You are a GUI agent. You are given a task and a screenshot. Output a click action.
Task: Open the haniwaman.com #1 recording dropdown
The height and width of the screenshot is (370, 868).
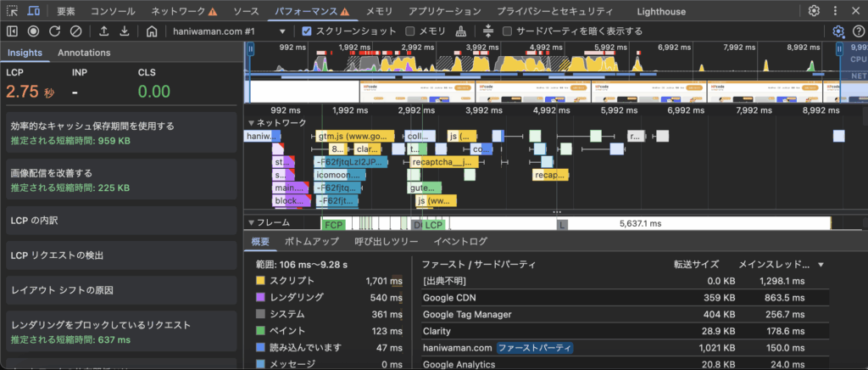pos(283,31)
